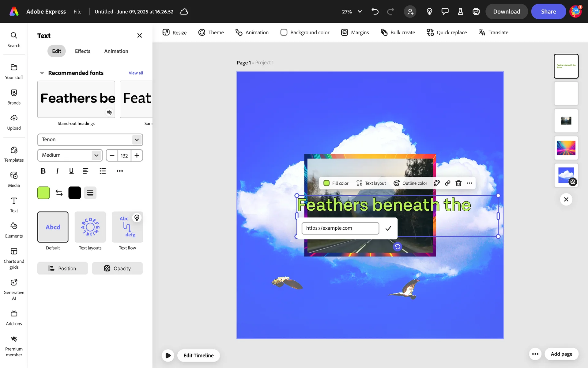Collapse the Recommended fonts section
Screen dimensions: 588x368
[42, 73]
